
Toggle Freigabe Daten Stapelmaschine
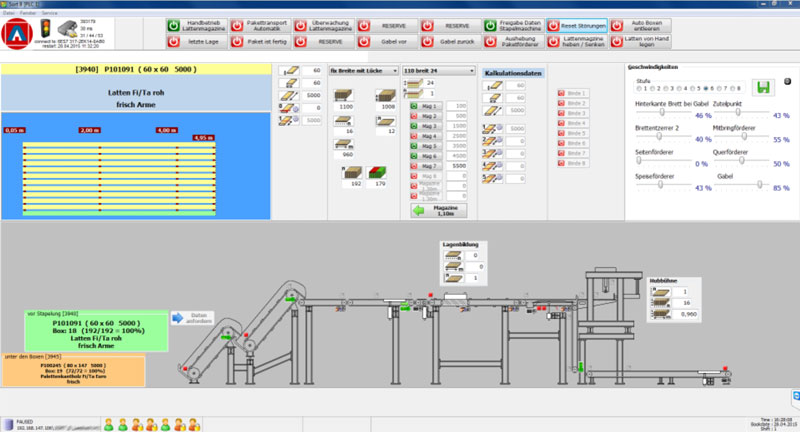click(490, 24)
